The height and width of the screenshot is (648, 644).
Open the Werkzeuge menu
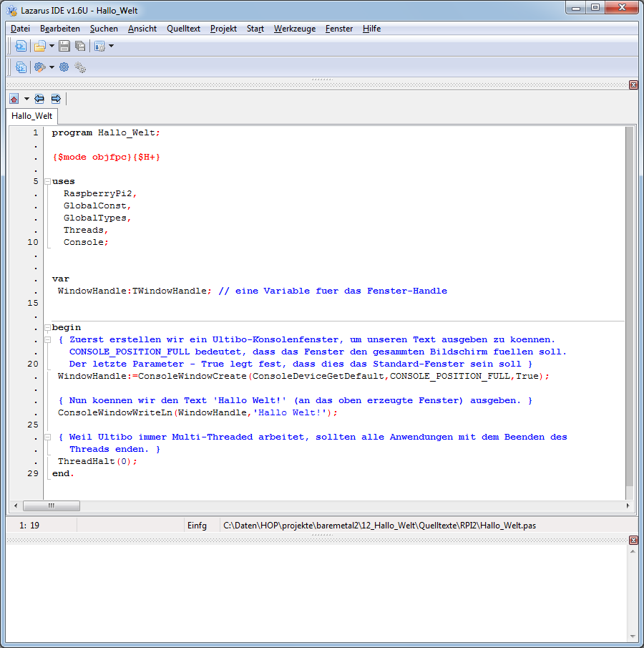pyautogui.click(x=295, y=29)
